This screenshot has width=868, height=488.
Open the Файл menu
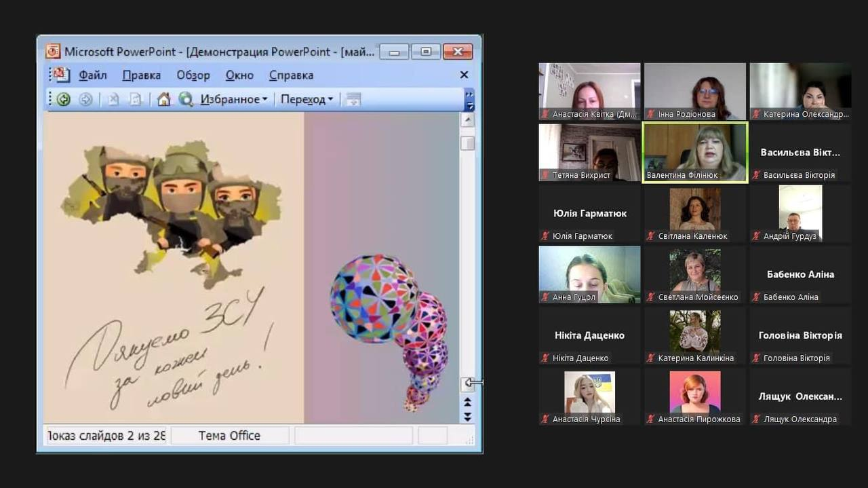point(93,75)
